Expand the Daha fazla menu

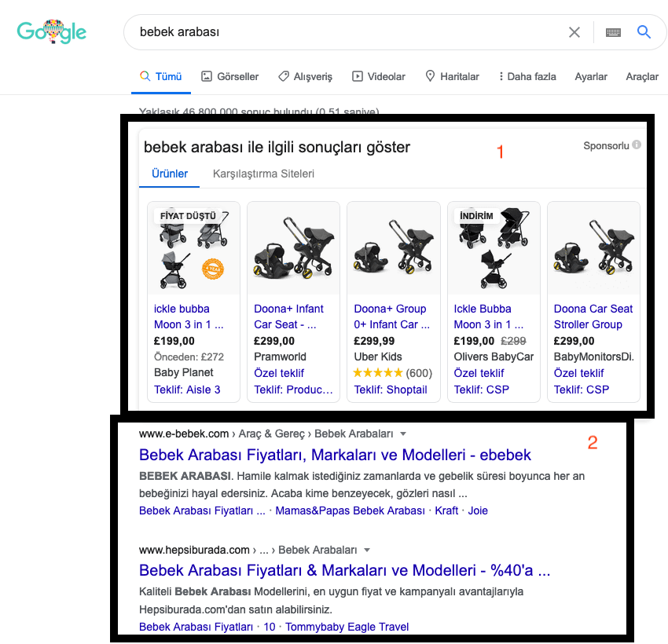pos(527,77)
